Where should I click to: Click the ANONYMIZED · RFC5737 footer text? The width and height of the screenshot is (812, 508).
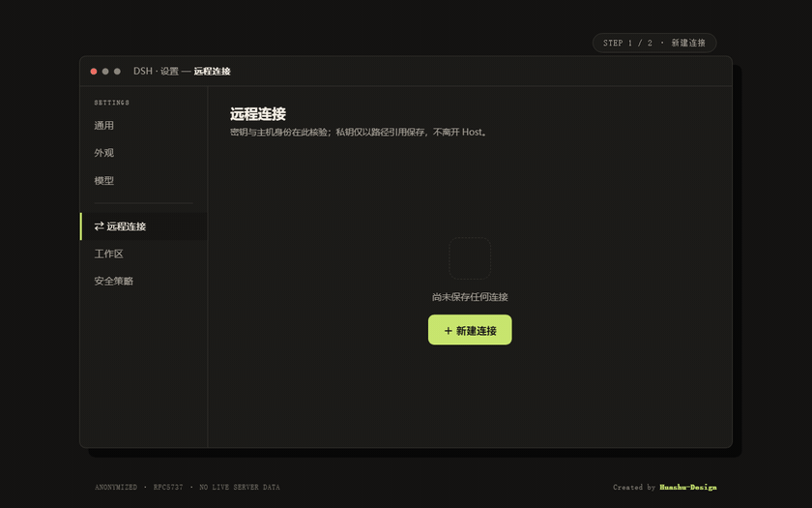tap(188, 487)
